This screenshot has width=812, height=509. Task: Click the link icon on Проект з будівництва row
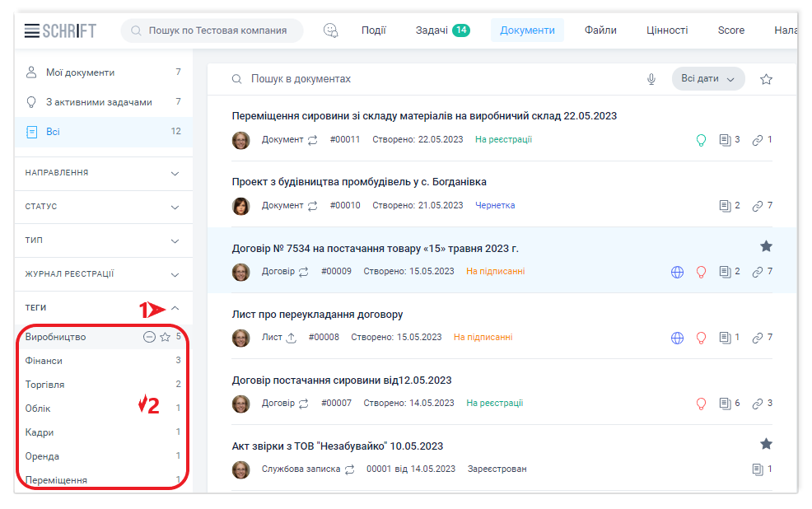pyautogui.click(x=758, y=206)
